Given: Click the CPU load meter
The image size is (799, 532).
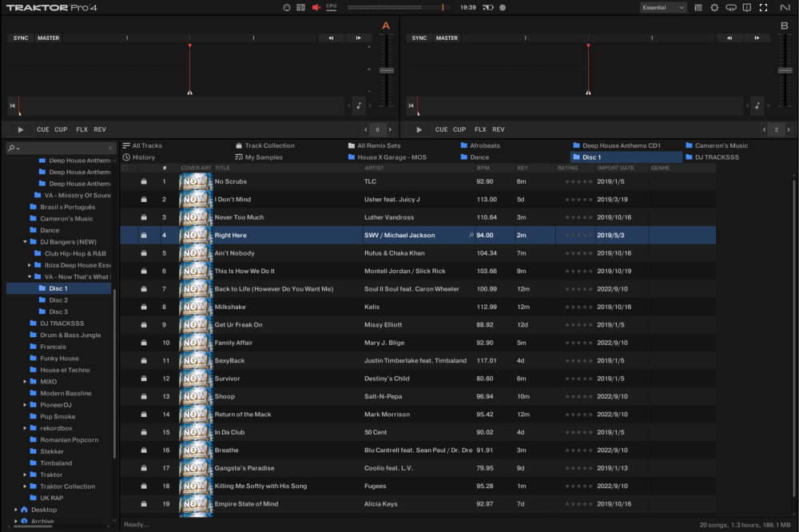Looking at the screenshot, I should 332,8.
